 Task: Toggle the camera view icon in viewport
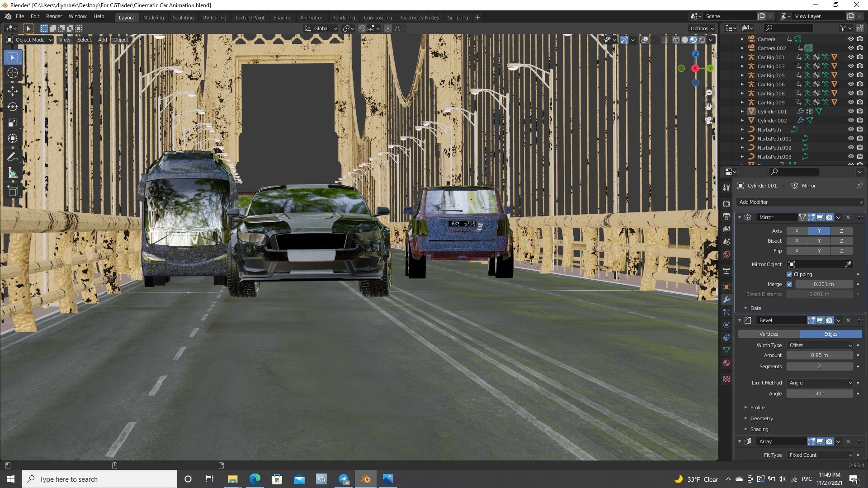(708, 120)
